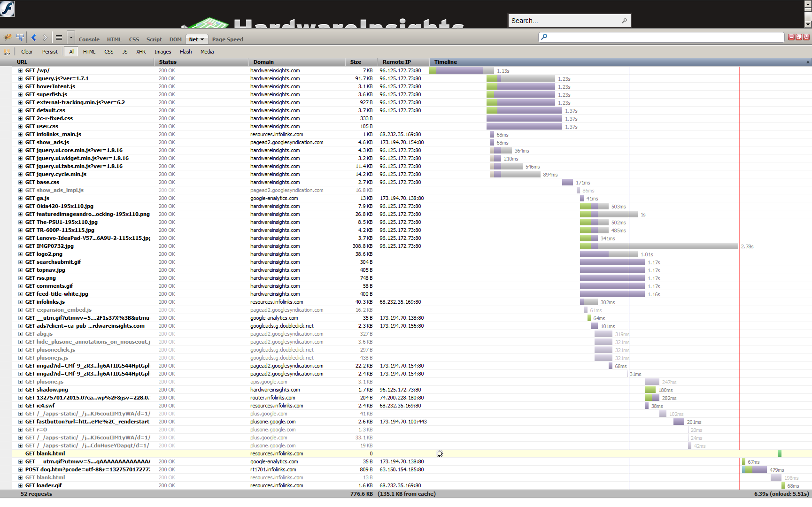This screenshot has height=507, width=812.
Task: Click the command line lines icon
Action: pos(59,38)
